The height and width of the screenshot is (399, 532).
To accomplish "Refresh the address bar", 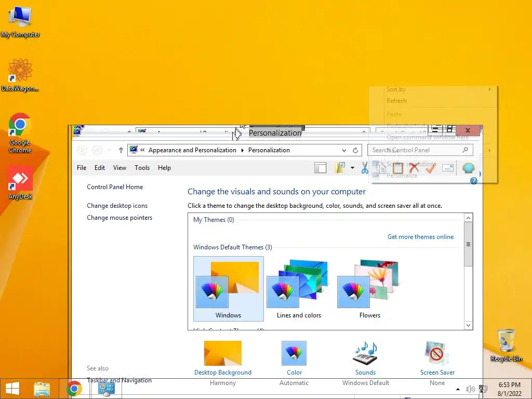I will click(x=355, y=150).
